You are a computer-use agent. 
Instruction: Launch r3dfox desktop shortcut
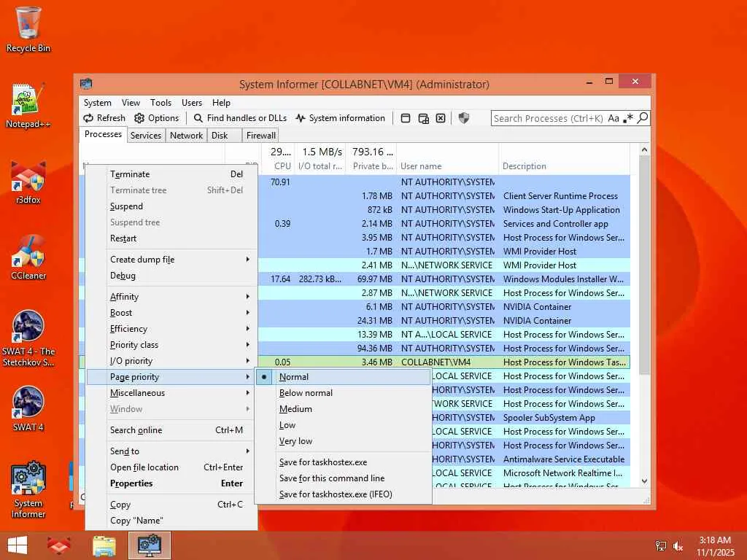pos(28,182)
